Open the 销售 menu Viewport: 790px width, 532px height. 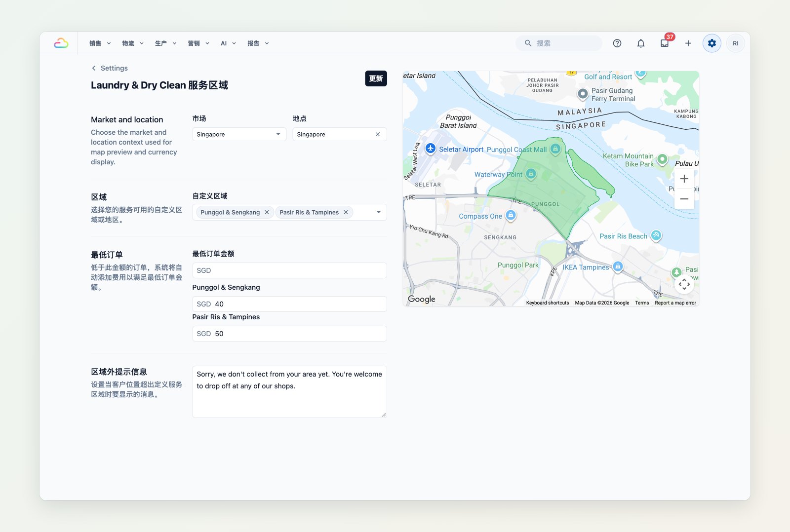100,43
